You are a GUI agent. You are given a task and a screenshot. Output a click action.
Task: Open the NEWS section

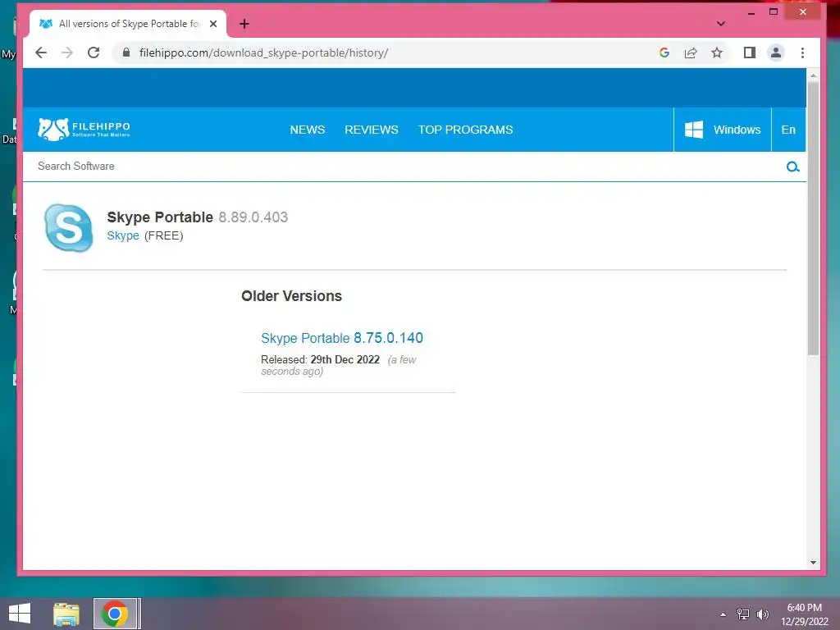(x=308, y=130)
